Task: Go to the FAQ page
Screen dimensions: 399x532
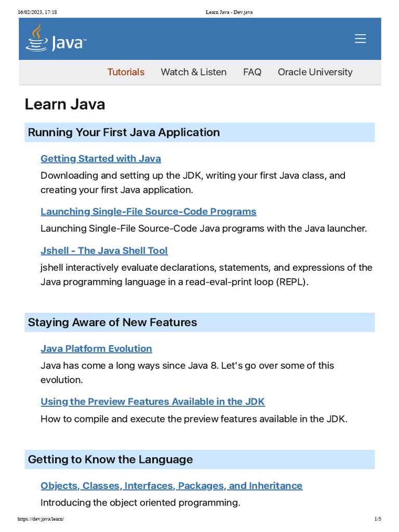Action: 252,72
